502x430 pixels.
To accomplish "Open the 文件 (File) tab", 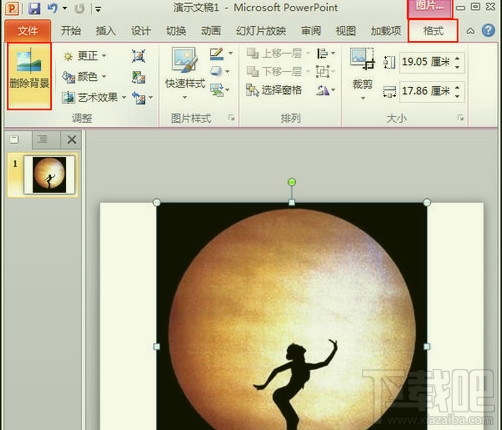I will (x=28, y=31).
